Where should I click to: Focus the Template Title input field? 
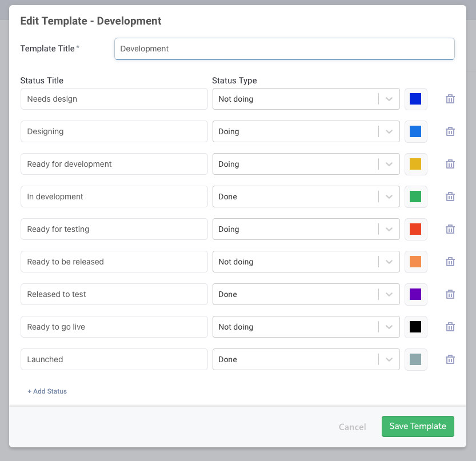pos(284,49)
